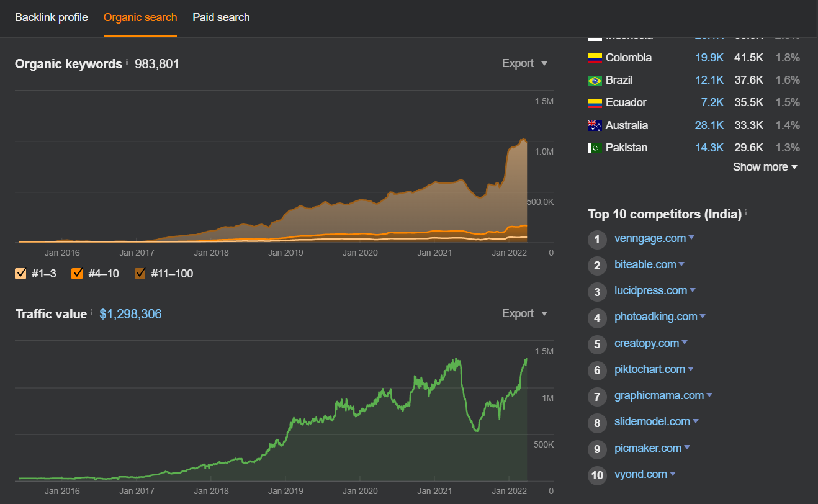
Task: Click Australia traffic value 33.3K
Action: click(x=748, y=125)
